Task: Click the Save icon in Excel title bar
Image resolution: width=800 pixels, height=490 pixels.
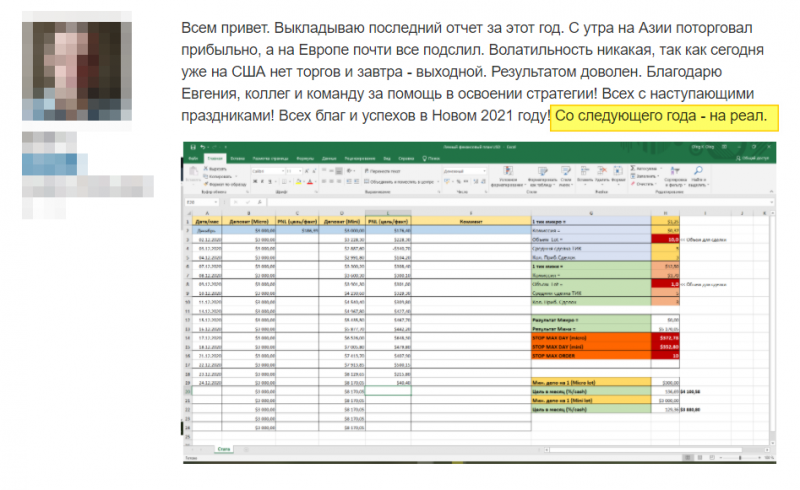Action: tap(193, 147)
